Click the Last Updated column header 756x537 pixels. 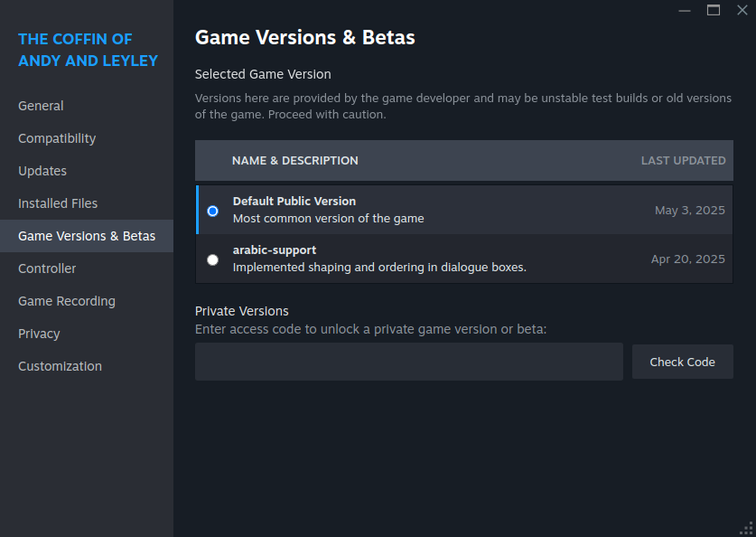tap(683, 161)
